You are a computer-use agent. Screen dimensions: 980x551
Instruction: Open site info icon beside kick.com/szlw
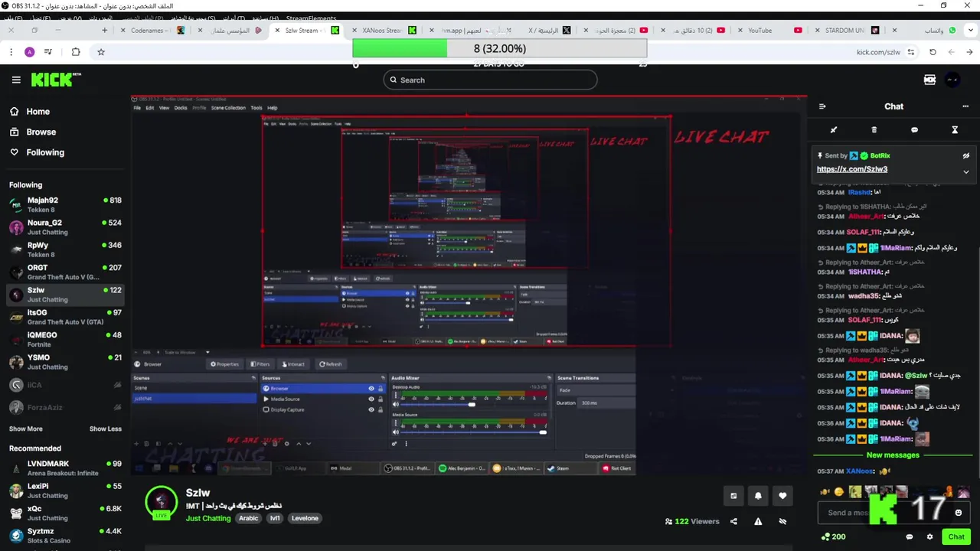(x=911, y=52)
